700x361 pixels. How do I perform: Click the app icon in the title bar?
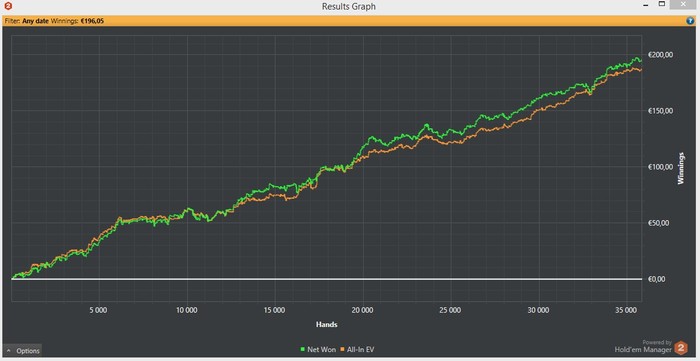(7, 6)
